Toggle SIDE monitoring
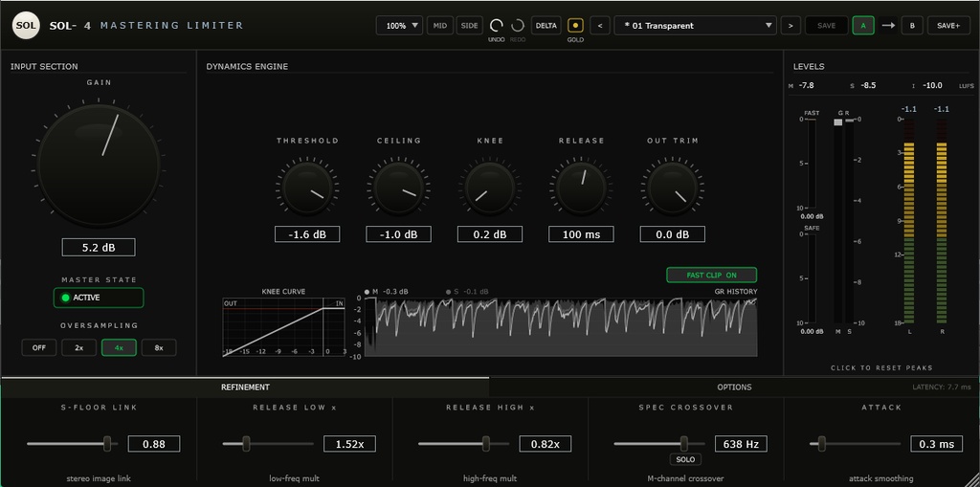980x487 pixels. [469, 26]
